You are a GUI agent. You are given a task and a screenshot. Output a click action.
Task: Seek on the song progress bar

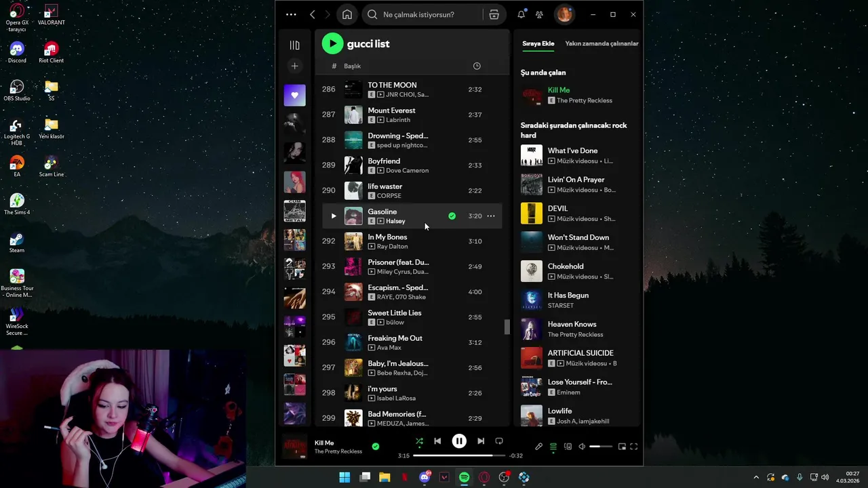pos(459,456)
